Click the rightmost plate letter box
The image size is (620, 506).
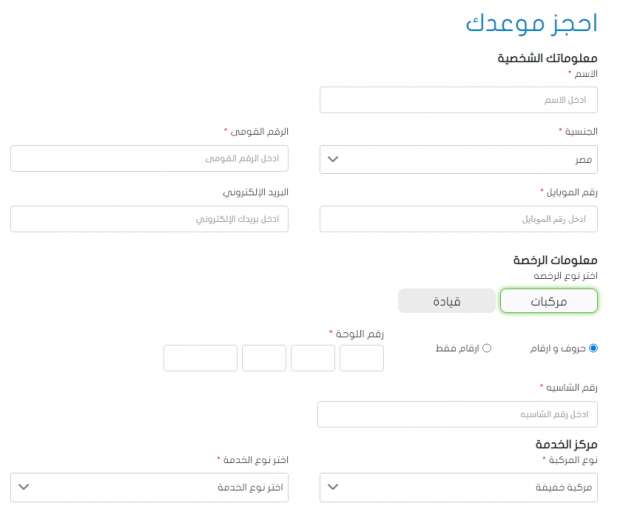point(361,358)
